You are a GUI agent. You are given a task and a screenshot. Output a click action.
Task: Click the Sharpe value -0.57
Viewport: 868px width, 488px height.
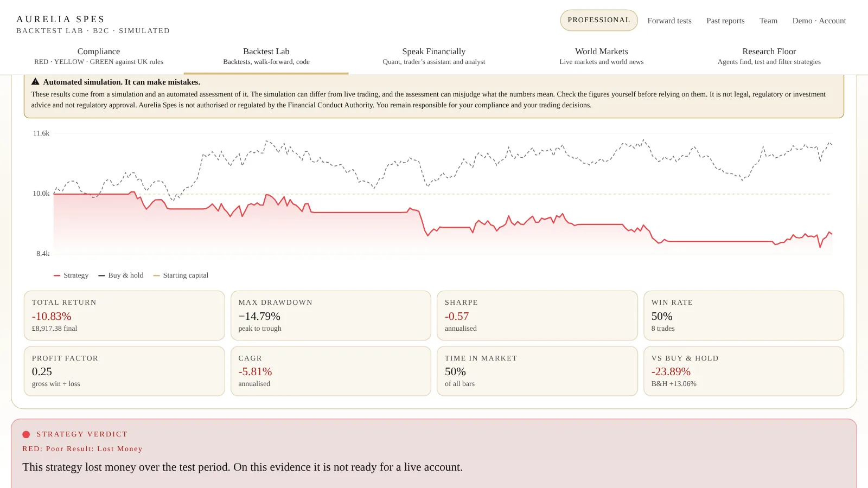tap(457, 316)
